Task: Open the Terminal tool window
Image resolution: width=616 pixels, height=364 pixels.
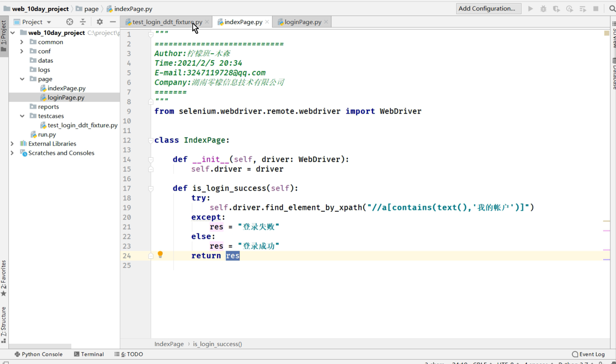Action: (x=89, y=354)
